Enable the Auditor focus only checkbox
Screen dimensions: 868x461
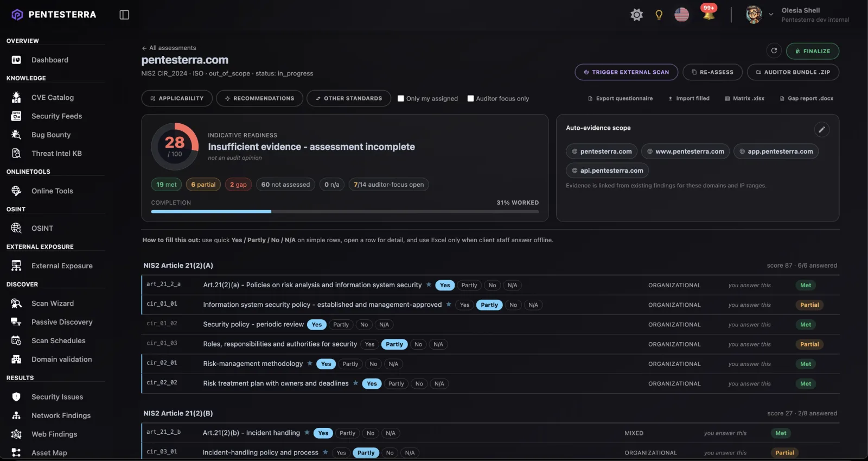[471, 98]
